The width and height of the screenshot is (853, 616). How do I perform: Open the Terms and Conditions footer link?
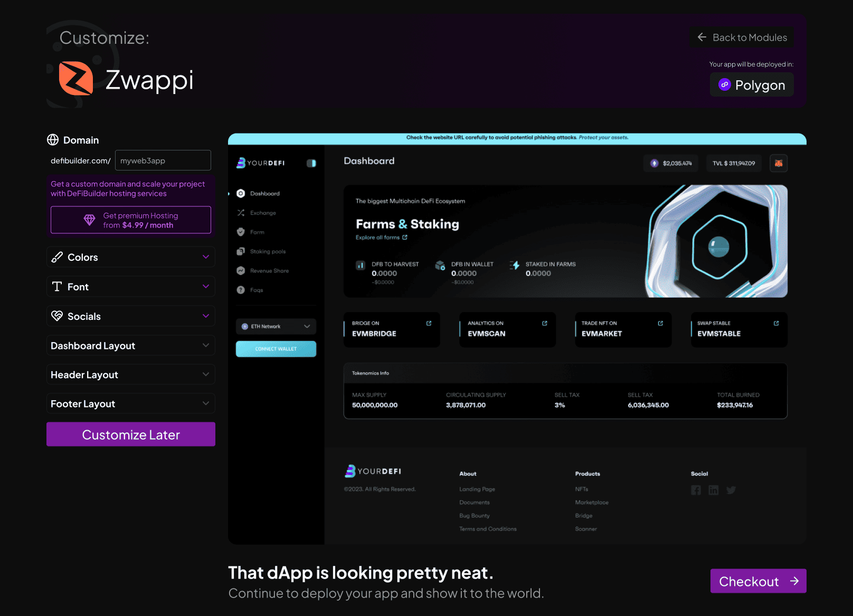point(488,529)
